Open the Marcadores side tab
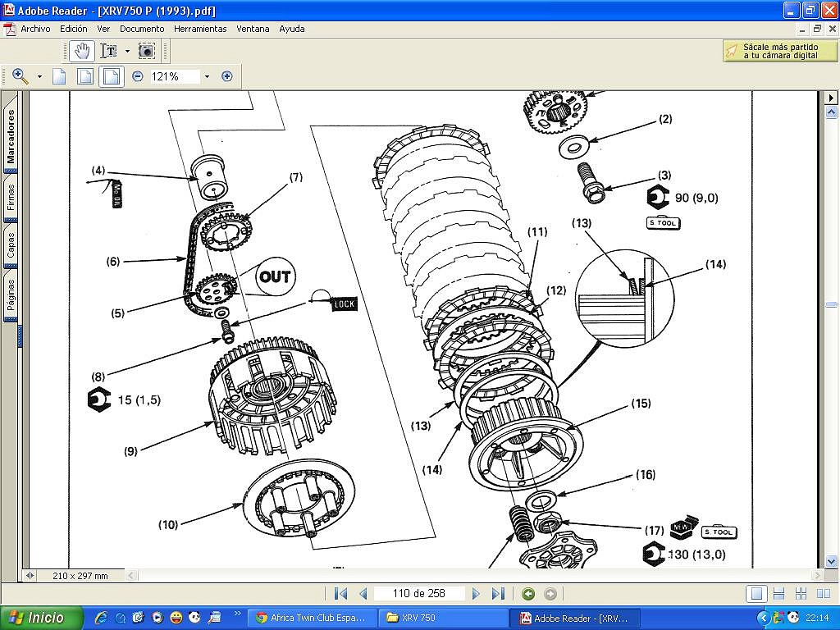 point(11,137)
